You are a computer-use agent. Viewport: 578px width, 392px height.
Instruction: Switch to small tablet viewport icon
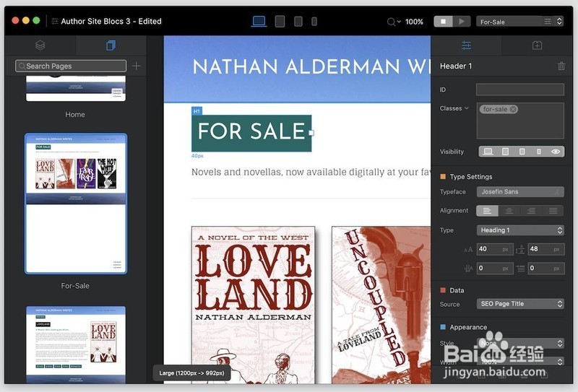pyautogui.click(x=298, y=22)
